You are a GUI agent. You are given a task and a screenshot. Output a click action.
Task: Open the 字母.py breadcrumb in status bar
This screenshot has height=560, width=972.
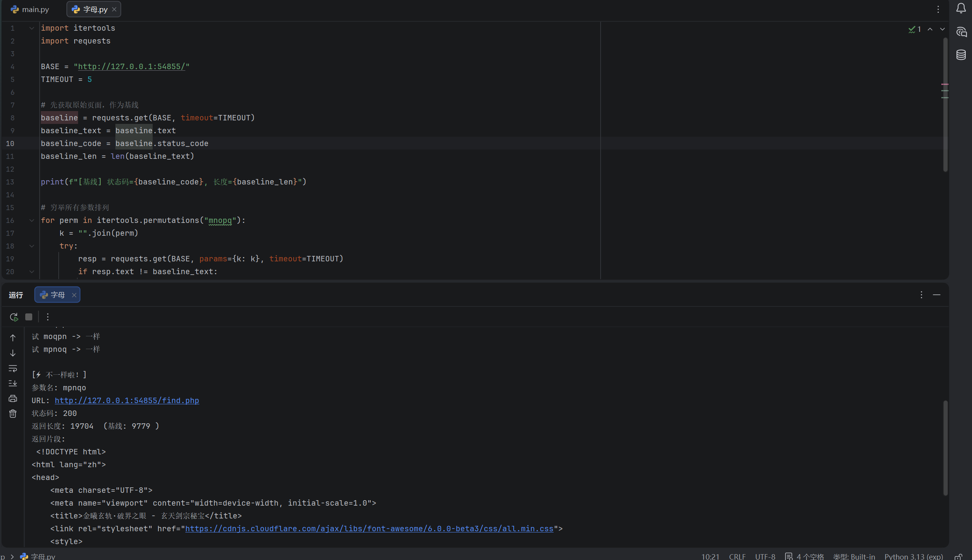pos(38,556)
